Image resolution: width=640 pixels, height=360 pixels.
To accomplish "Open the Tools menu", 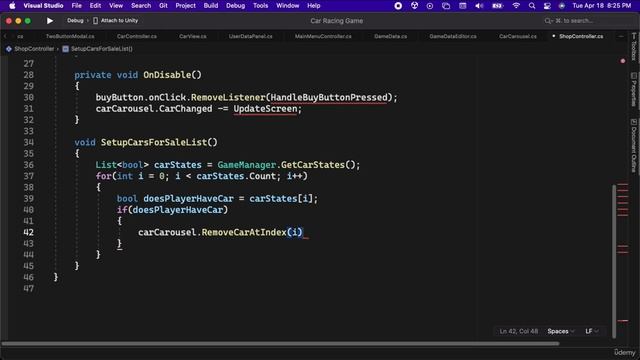I will [260, 6].
